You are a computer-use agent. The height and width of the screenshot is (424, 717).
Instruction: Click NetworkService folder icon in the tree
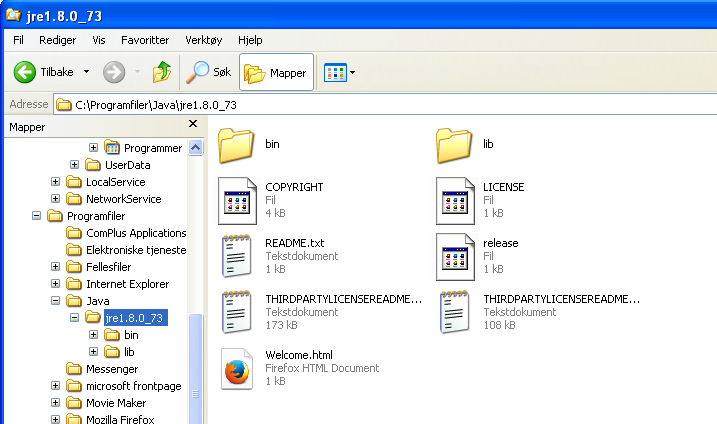pyautogui.click(x=74, y=199)
